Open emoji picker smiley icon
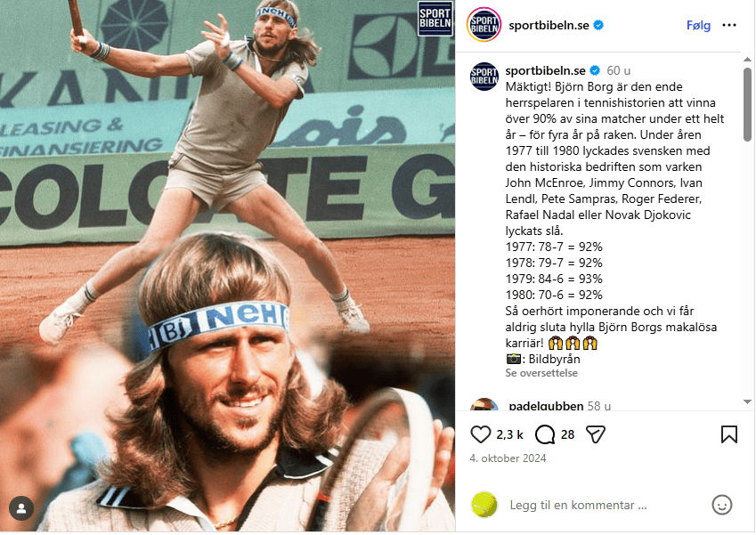This screenshot has height=535, width=756. 722,505
